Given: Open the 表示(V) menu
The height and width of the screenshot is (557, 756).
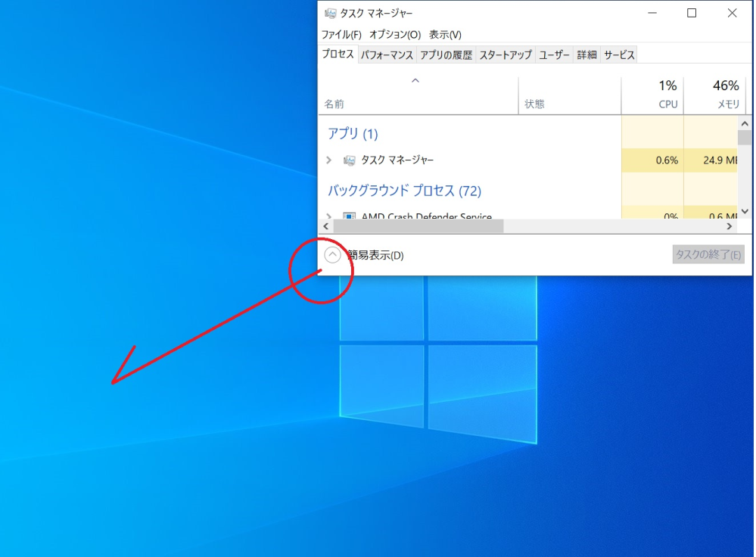Looking at the screenshot, I should coord(445,35).
